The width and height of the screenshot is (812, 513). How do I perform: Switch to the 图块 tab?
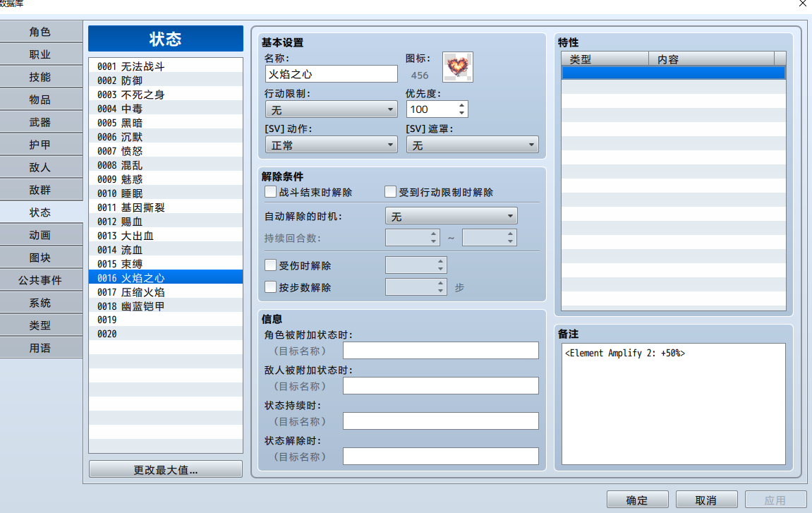coord(40,258)
